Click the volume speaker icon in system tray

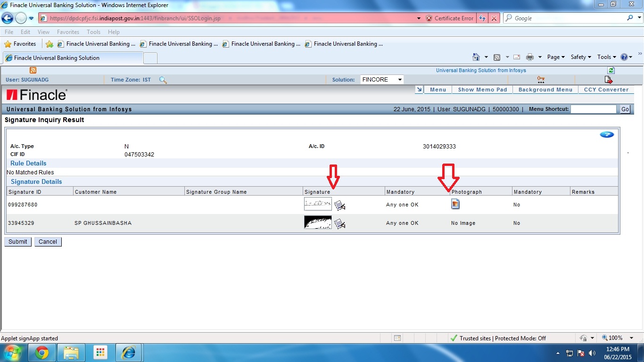pyautogui.click(x=592, y=353)
